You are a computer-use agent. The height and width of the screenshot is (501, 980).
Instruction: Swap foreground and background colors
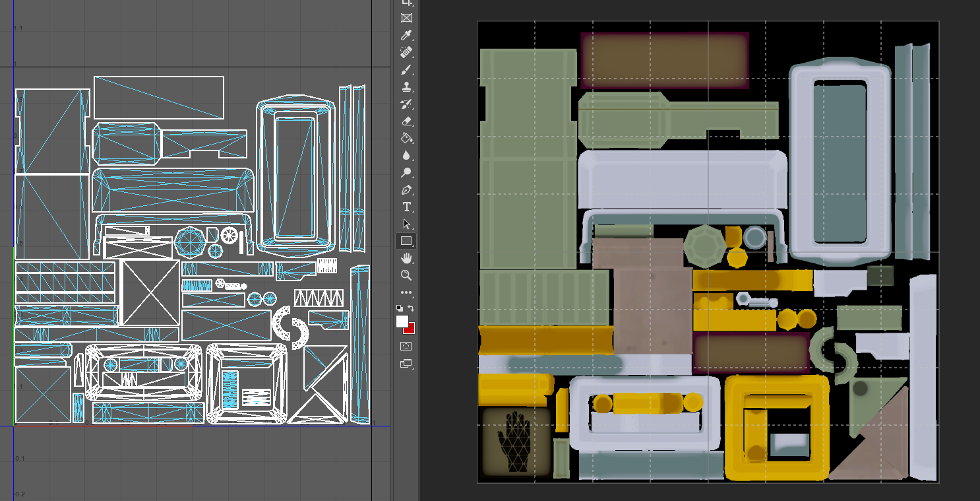411,308
